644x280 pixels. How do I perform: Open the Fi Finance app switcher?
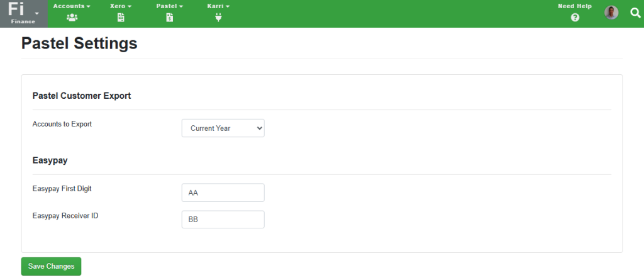tap(23, 14)
